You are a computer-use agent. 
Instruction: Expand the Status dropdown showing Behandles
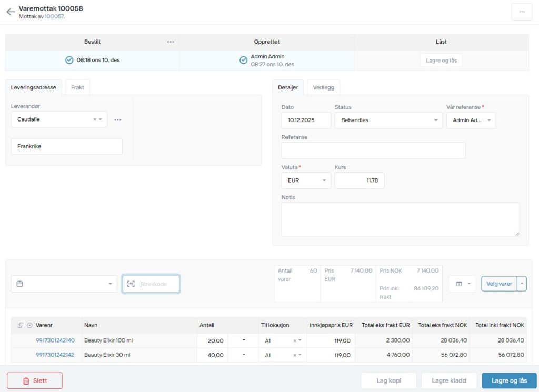point(435,120)
